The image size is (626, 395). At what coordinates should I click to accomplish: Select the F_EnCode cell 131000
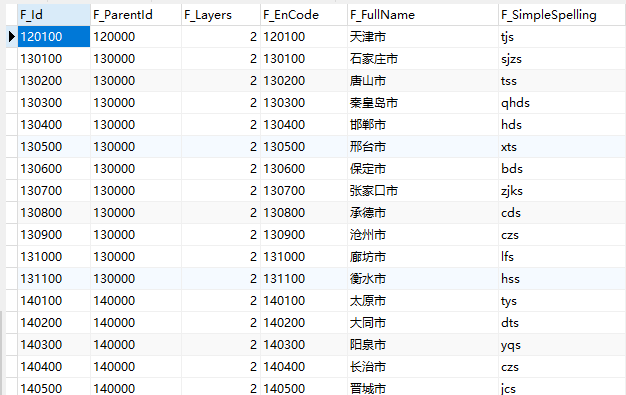click(304, 256)
